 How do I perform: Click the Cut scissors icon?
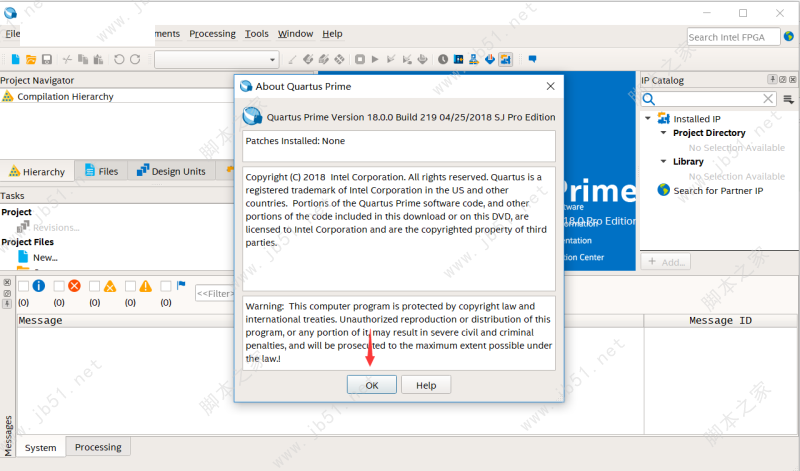(x=67, y=60)
